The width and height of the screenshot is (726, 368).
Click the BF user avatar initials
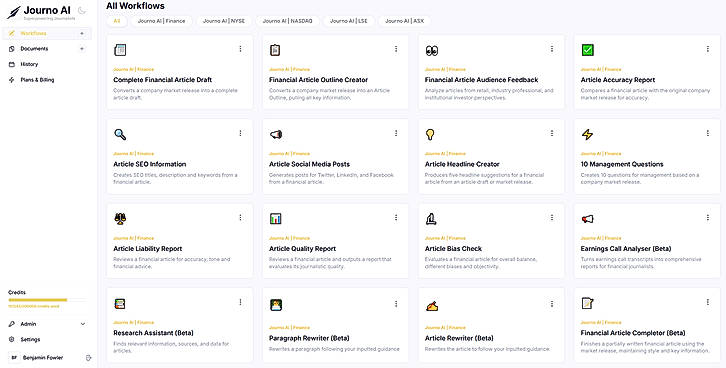(14, 358)
